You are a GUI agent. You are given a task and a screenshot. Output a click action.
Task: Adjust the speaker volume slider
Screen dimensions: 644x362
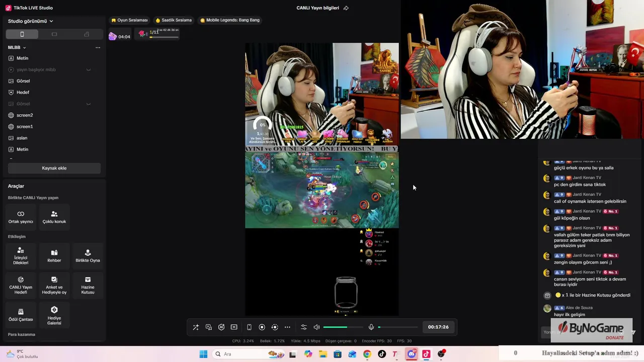click(x=342, y=327)
